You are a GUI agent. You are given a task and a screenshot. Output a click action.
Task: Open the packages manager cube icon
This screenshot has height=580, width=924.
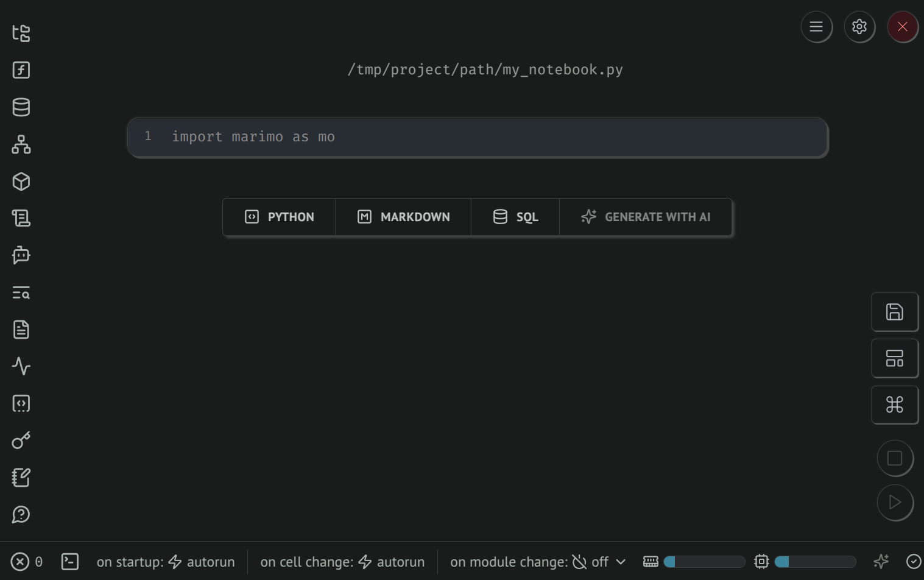click(x=21, y=182)
